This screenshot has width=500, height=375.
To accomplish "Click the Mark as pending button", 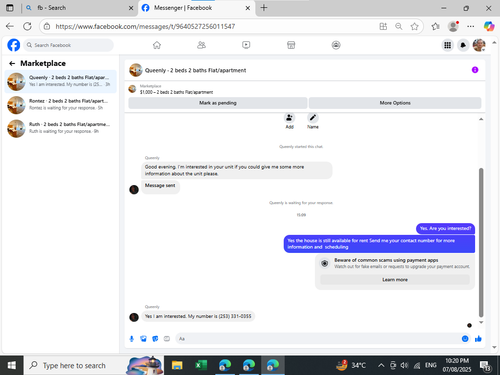I will 218,103.
